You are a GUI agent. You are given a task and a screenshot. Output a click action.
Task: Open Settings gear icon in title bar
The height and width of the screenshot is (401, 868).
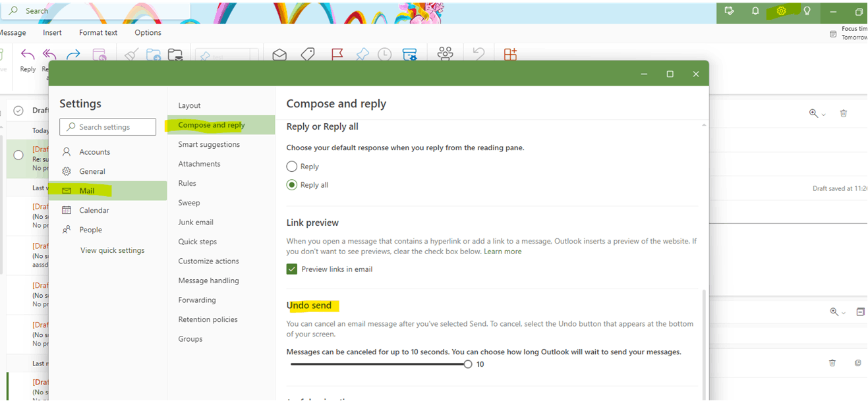click(x=782, y=11)
